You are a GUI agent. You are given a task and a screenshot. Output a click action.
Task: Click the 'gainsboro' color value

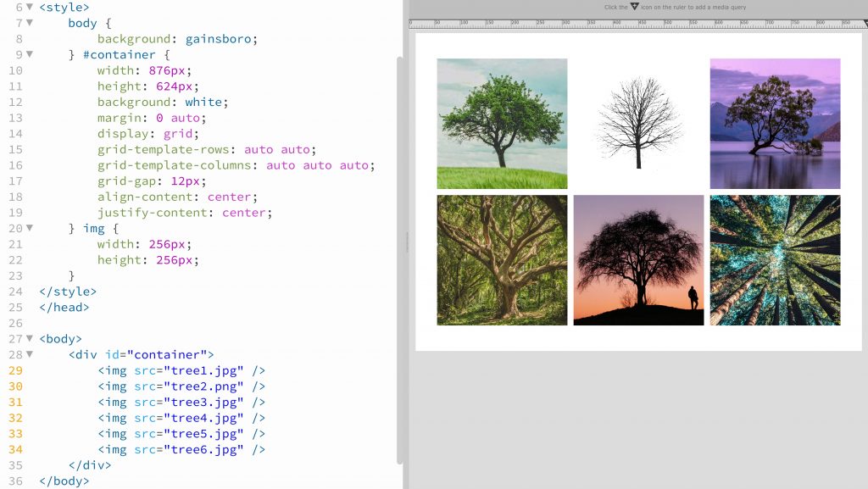218,39
